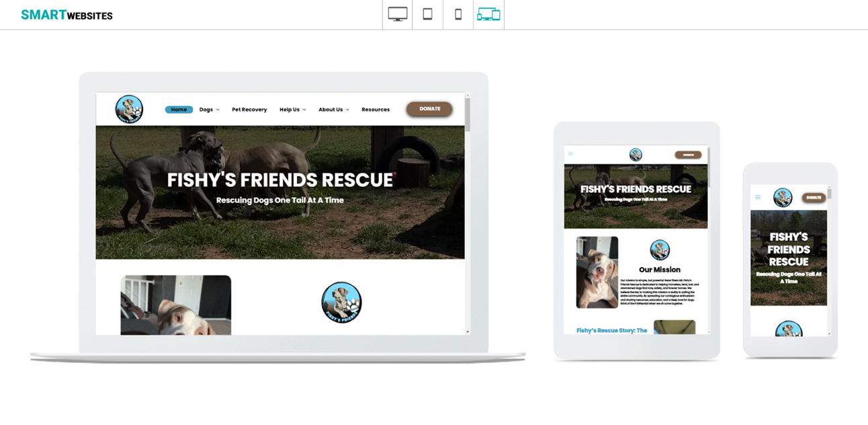Click Donate button in laptop preview
Screen dimensions: 868x425
pyautogui.click(x=429, y=109)
